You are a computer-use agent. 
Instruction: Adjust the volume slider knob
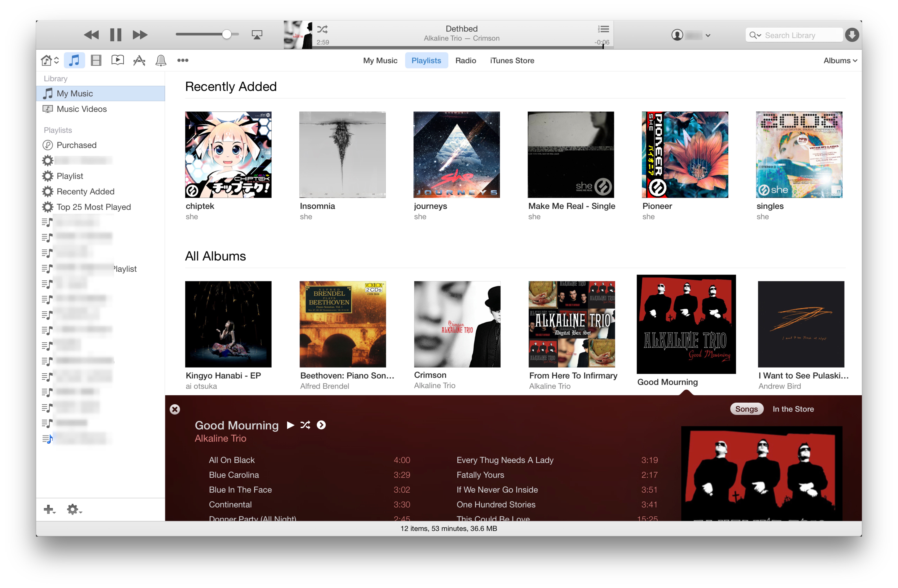(226, 34)
